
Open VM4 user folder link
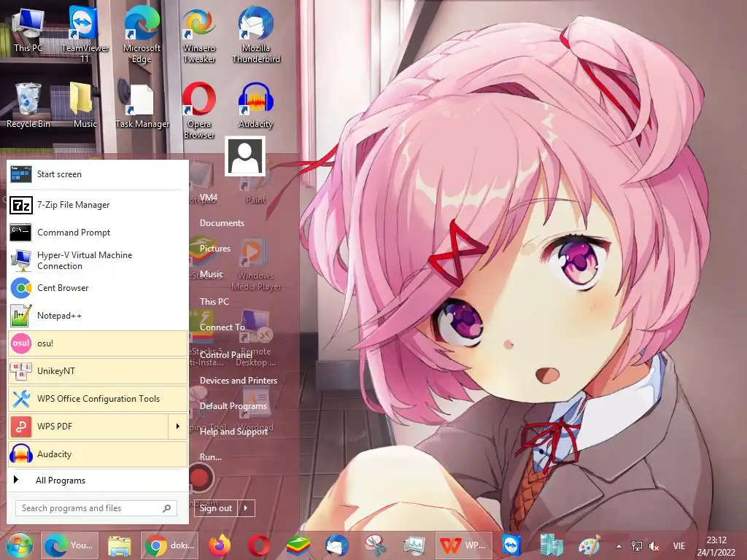[209, 197]
